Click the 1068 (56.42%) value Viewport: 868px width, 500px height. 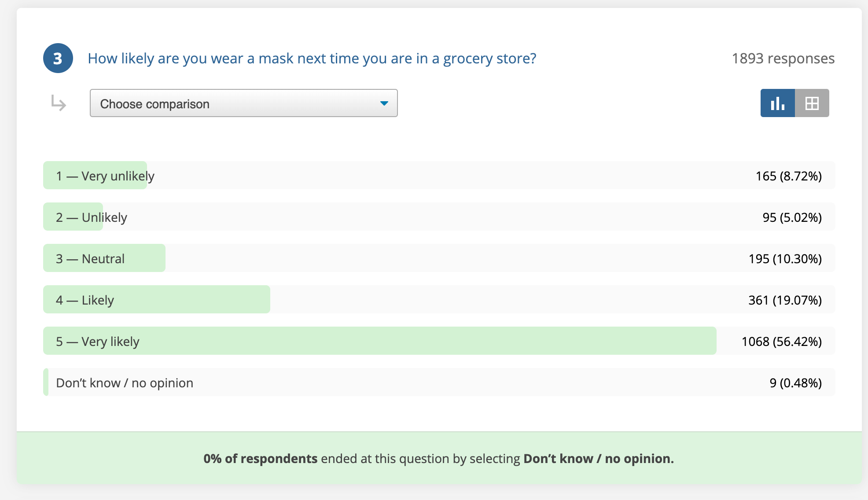click(781, 342)
